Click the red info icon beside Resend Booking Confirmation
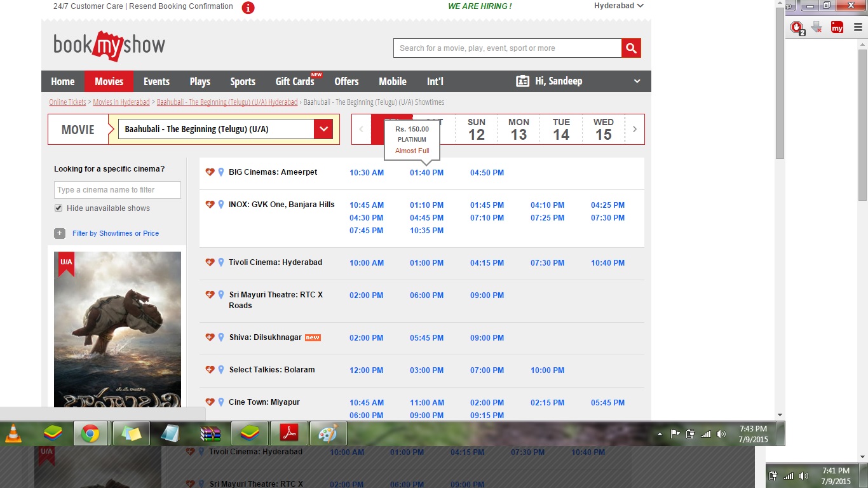 tap(248, 8)
